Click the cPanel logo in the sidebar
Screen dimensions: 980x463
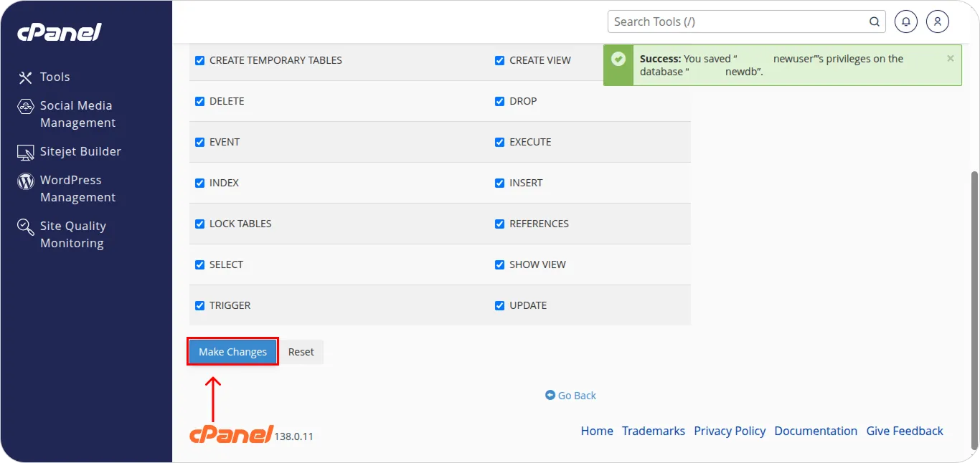point(60,32)
